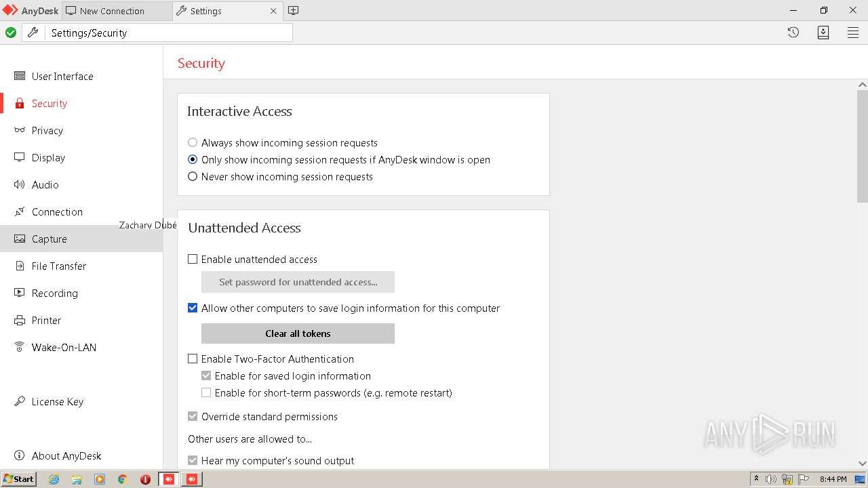Click the green connection status icon
The width and height of the screenshot is (868, 488).
click(x=11, y=33)
